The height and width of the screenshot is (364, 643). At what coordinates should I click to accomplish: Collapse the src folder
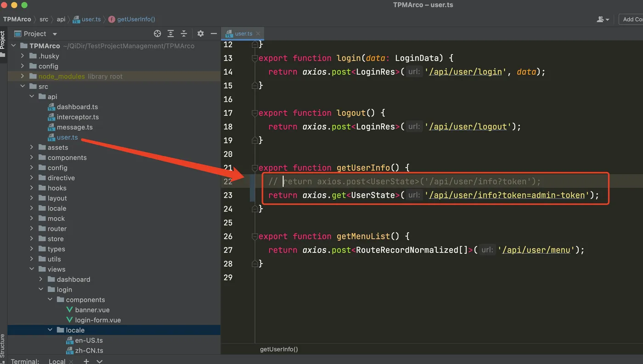tap(23, 86)
